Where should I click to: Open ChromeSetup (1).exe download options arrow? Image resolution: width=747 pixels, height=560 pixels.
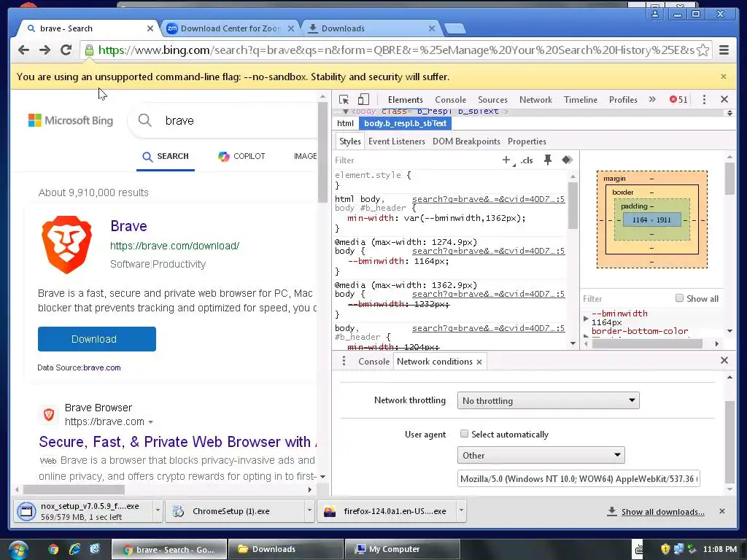(309, 511)
